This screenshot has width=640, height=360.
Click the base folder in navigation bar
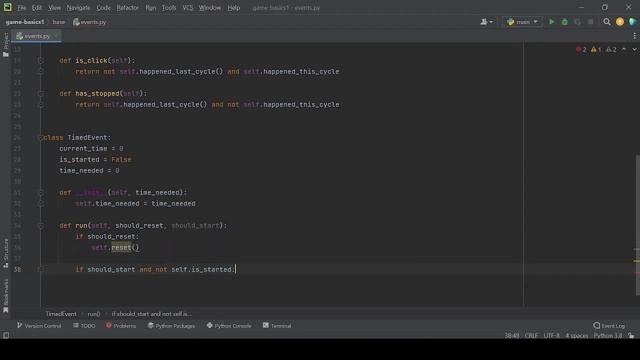tap(59, 22)
